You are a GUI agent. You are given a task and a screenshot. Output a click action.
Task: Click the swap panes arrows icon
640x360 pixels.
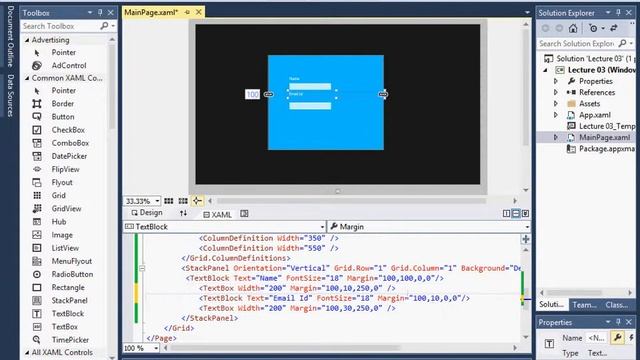point(183,213)
